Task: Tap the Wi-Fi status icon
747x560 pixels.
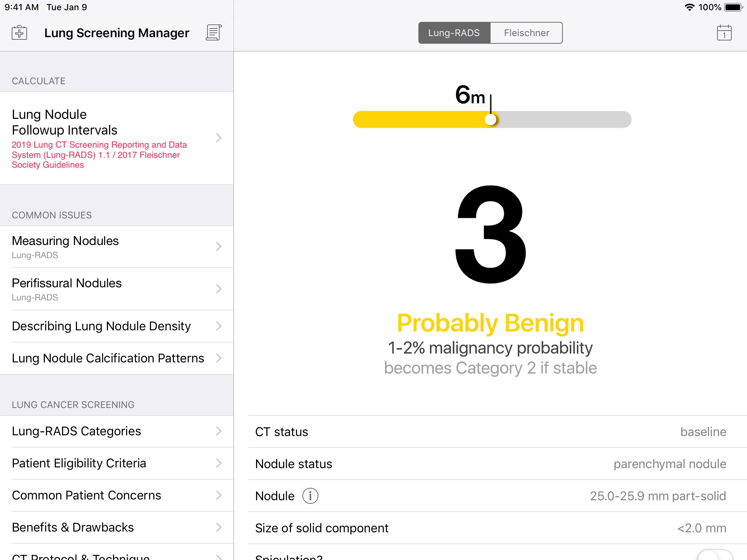Action: tap(689, 7)
